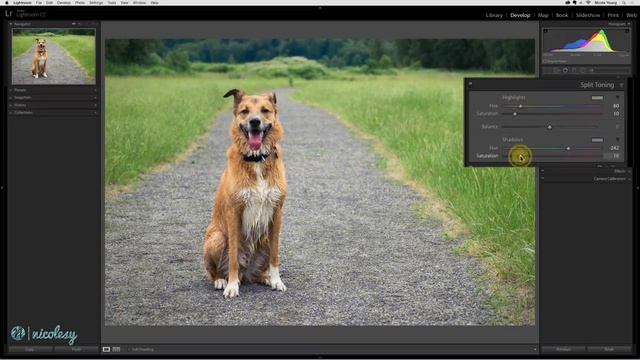Expand the Effects panel

tap(619, 171)
